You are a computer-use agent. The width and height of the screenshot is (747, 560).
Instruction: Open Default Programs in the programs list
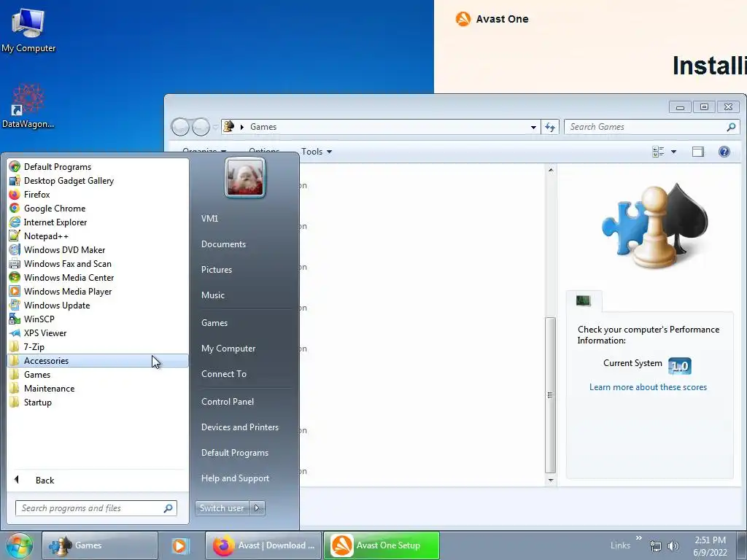click(98, 167)
